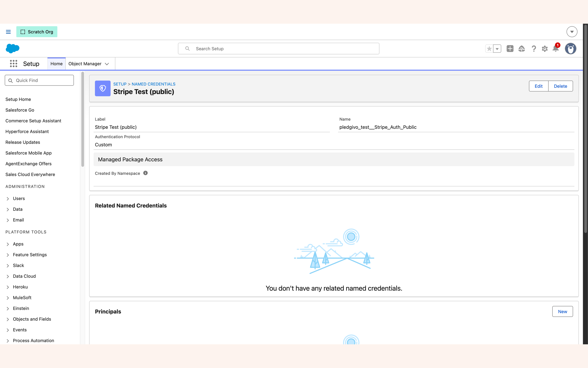Click the Managed Package Access header
Image resolution: width=588 pixels, height=368 pixels.
[334, 159]
